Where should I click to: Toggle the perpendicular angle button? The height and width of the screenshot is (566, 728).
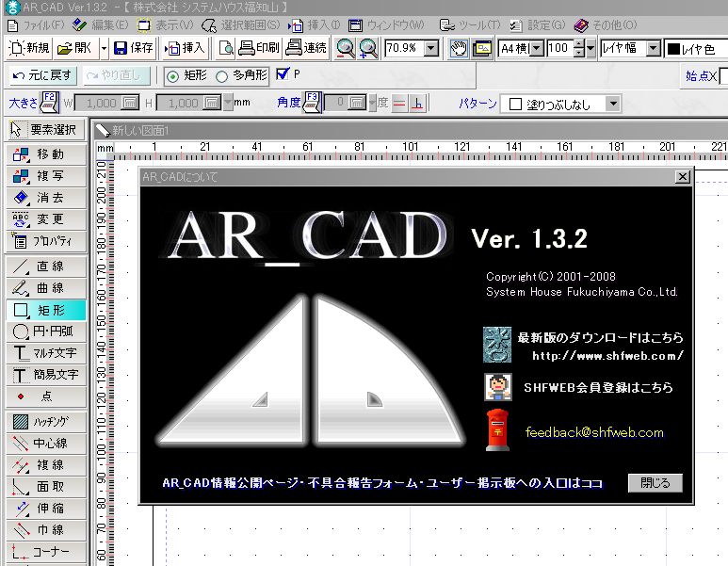(x=417, y=103)
